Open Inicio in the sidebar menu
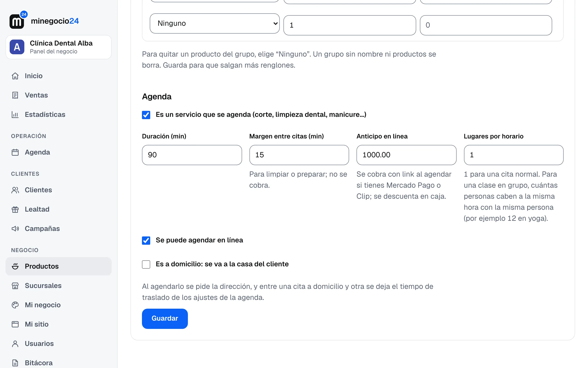The height and width of the screenshot is (368, 588). click(x=59, y=76)
